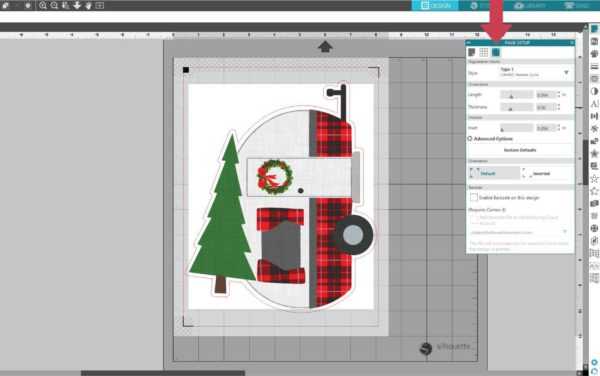This screenshot has width=600, height=376.
Task: Open the Text Style panel icon
Action: tap(595, 104)
